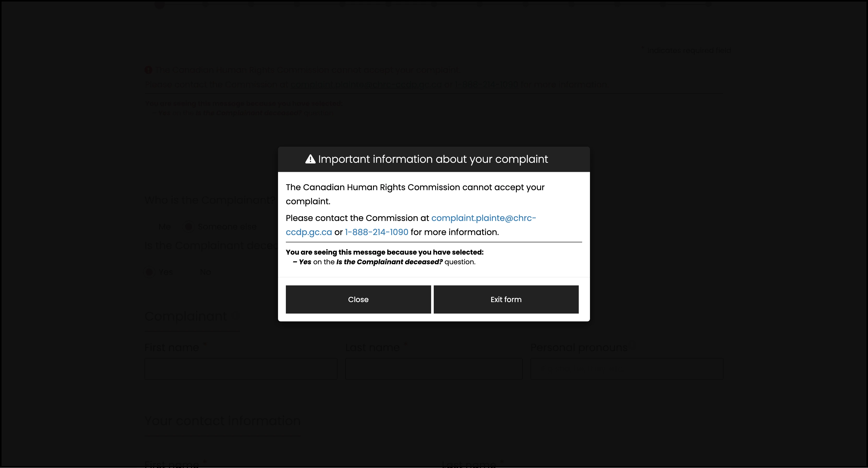Click the error icon in the dimmed alert banner

(148, 70)
